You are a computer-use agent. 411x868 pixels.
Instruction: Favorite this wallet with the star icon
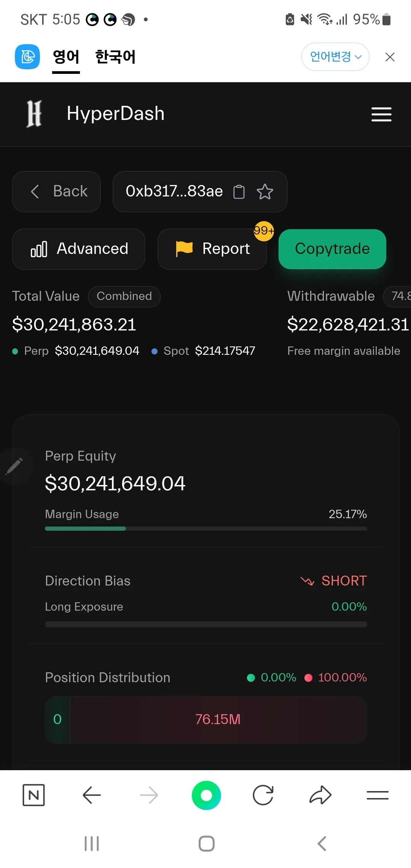pos(265,191)
